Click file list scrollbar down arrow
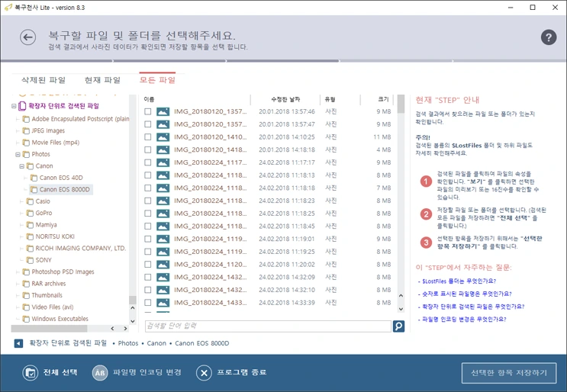The image size is (567, 392). click(x=401, y=309)
